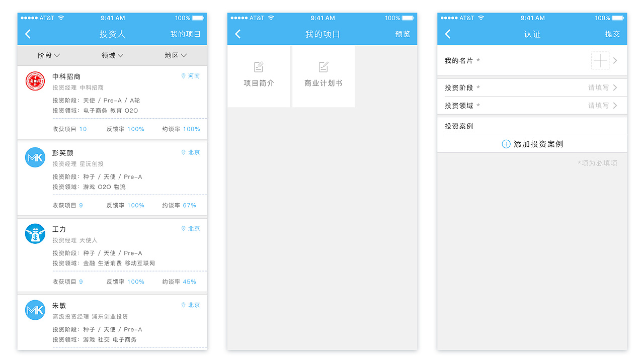Open the 我的名片 row chevron
The width and height of the screenshot is (644, 362).
(615, 60)
